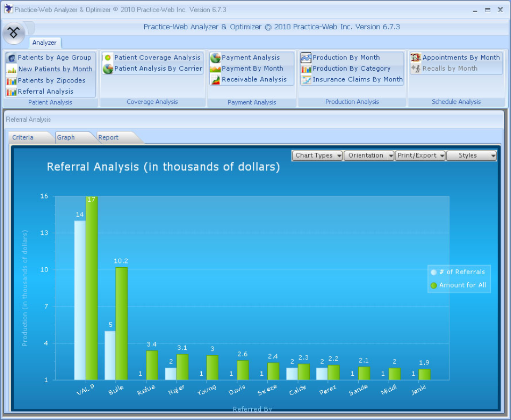Click the Production By Month line-chart icon
This screenshot has height=420, width=511.
click(x=306, y=57)
